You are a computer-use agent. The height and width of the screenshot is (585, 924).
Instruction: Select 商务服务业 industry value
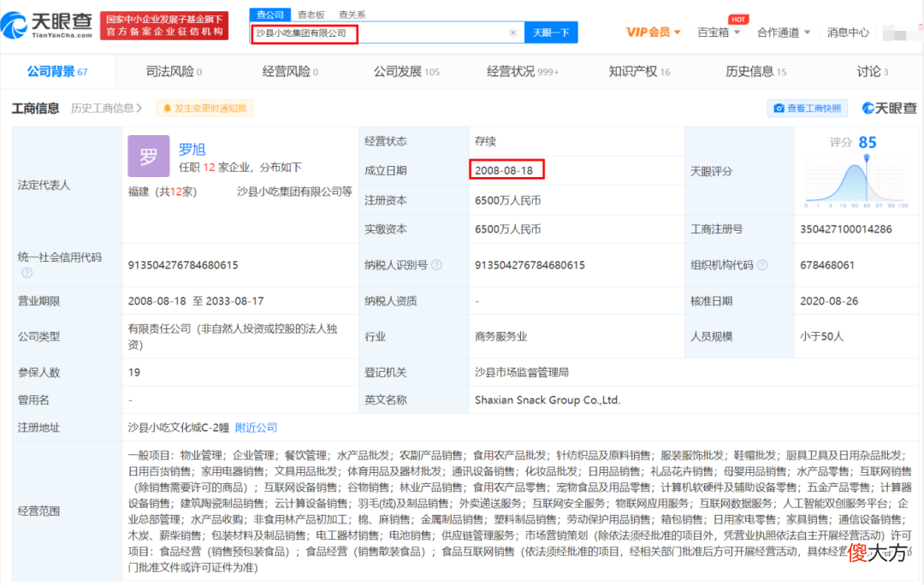tap(500, 336)
